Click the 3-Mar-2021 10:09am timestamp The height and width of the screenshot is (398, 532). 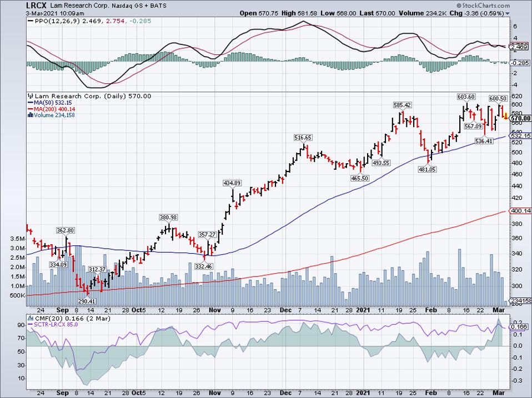click(x=55, y=13)
